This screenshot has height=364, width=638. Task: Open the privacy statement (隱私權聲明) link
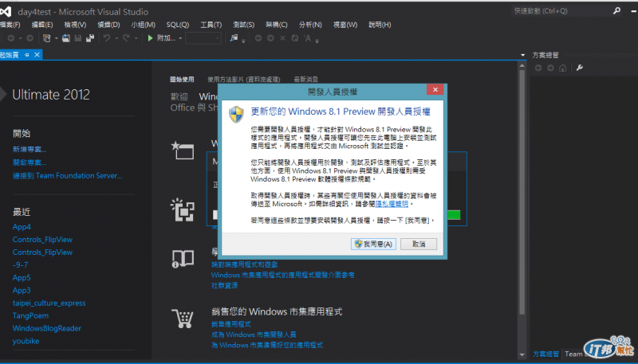coord(392,204)
